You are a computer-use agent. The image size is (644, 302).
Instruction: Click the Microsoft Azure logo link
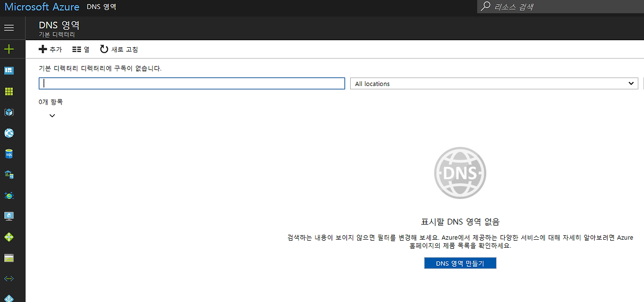pos(42,7)
